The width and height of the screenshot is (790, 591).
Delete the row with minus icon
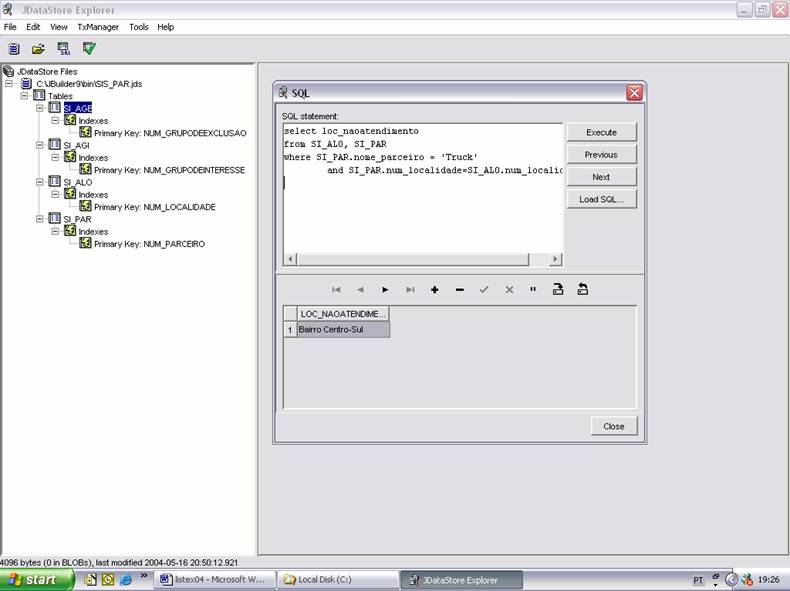[x=459, y=290]
